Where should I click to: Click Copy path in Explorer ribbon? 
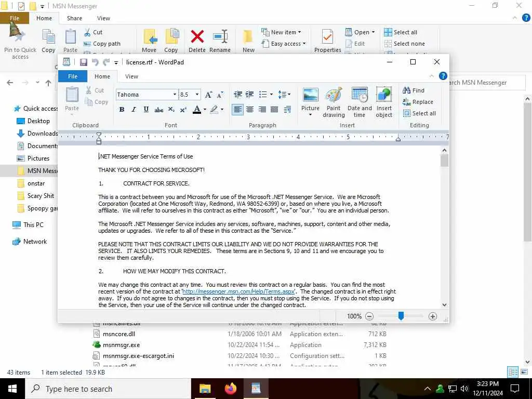point(102,44)
